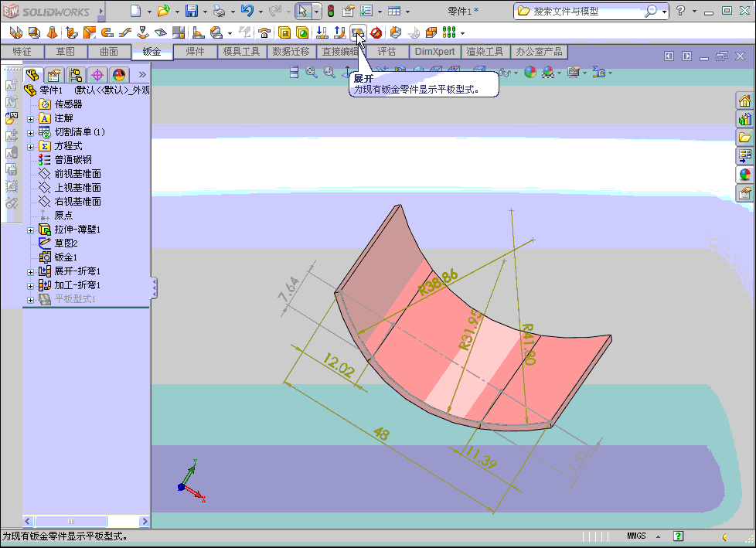Expand the 拉伸-薄壁1 feature node
Viewport: 756px width, 548px height.
coord(30,230)
